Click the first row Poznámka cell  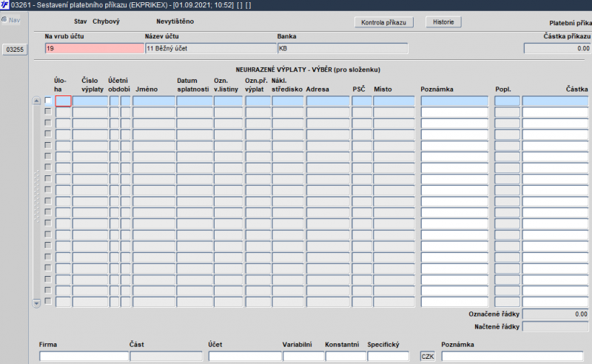coord(454,101)
